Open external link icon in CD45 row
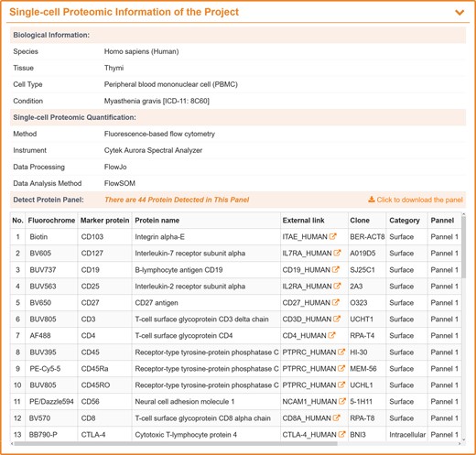 pyautogui.click(x=341, y=352)
